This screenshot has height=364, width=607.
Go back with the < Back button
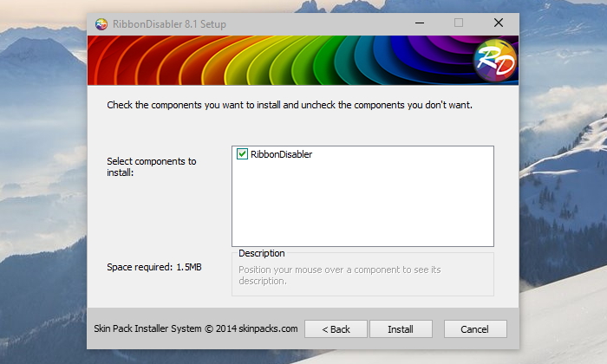tap(336, 329)
